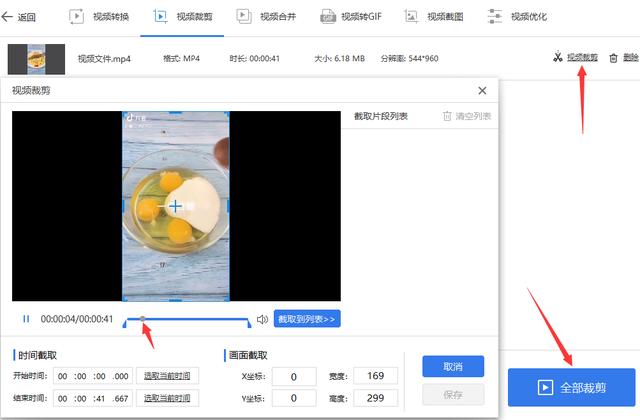Click the 全部裁剪 button
Image resolution: width=640 pixels, height=420 pixels.
coord(571,387)
